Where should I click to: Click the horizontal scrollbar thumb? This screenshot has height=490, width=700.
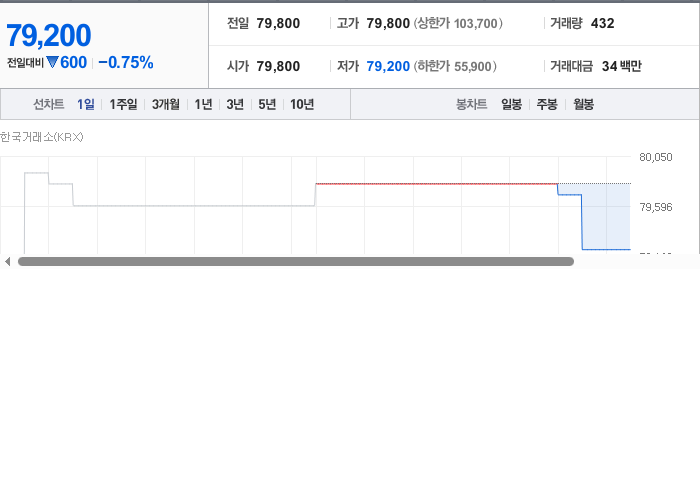(296, 262)
